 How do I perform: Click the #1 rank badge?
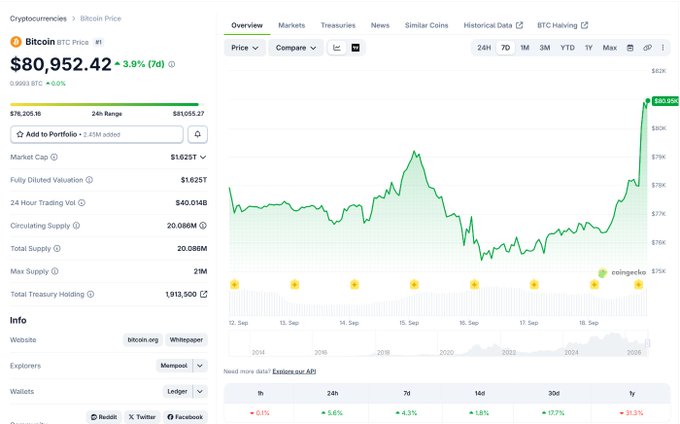[98, 42]
